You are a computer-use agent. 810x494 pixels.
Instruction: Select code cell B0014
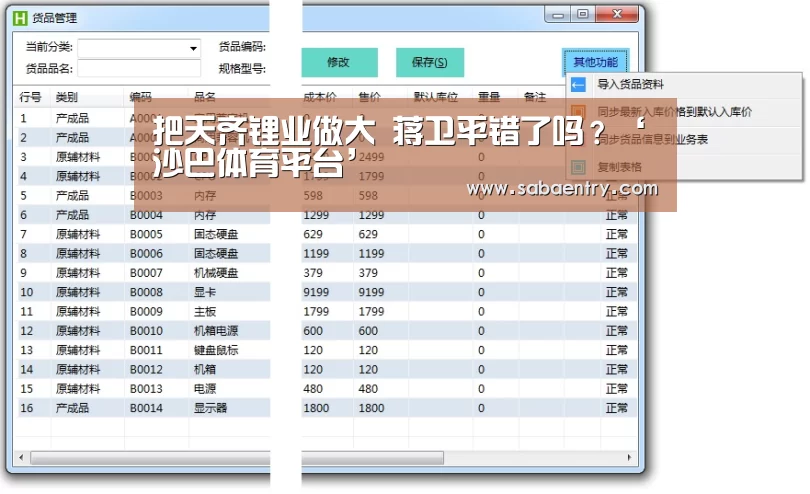[x=146, y=408]
